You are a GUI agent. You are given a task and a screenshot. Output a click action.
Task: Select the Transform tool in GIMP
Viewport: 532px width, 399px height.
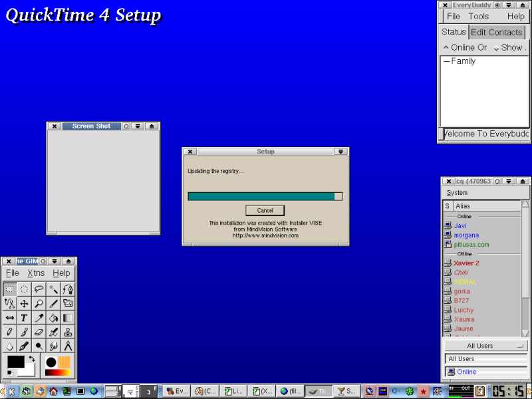click(68, 303)
